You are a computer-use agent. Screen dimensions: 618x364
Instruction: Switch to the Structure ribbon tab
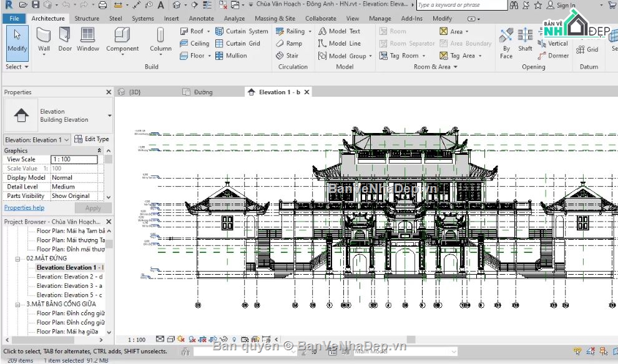click(87, 19)
